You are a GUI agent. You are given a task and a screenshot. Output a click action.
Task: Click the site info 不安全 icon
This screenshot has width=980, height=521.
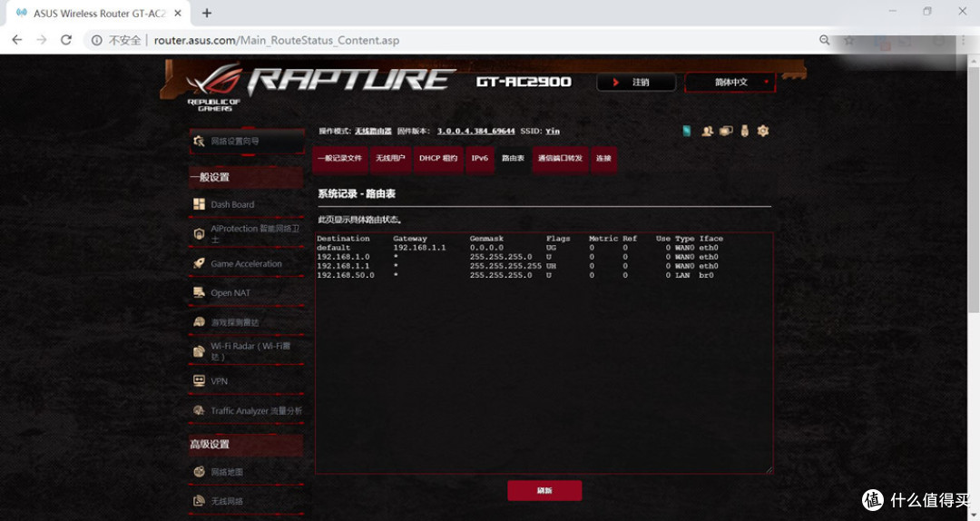tap(97, 40)
